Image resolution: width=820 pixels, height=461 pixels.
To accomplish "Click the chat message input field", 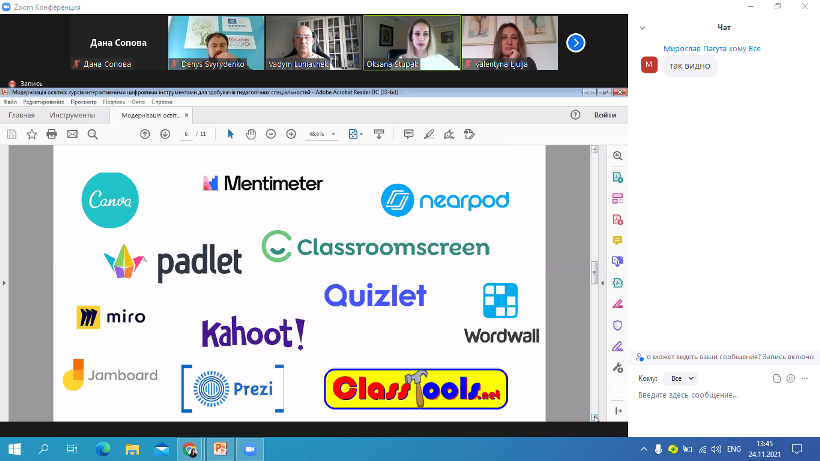I will click(x=724, y=395).
